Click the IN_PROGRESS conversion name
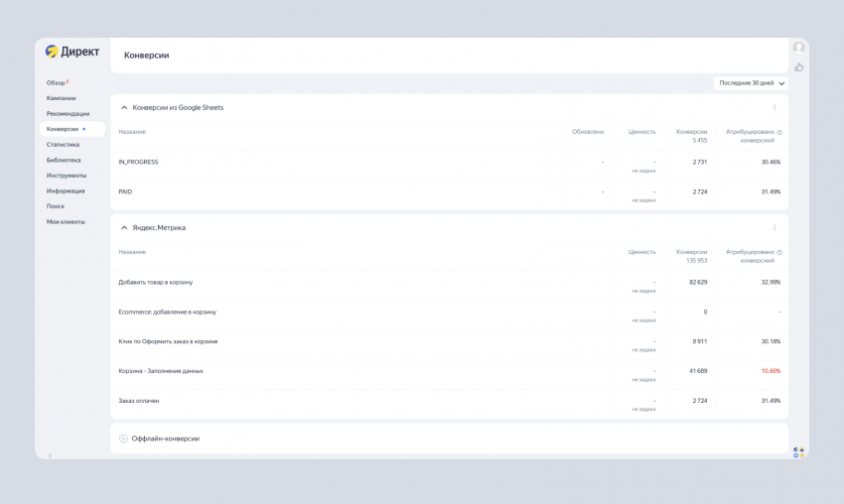 138,162
